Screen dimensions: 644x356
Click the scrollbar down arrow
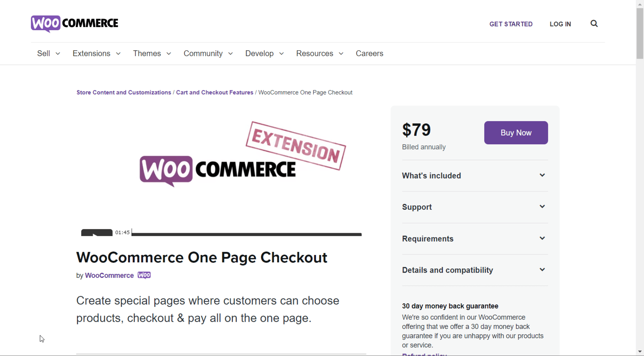[x=639, y=351]
